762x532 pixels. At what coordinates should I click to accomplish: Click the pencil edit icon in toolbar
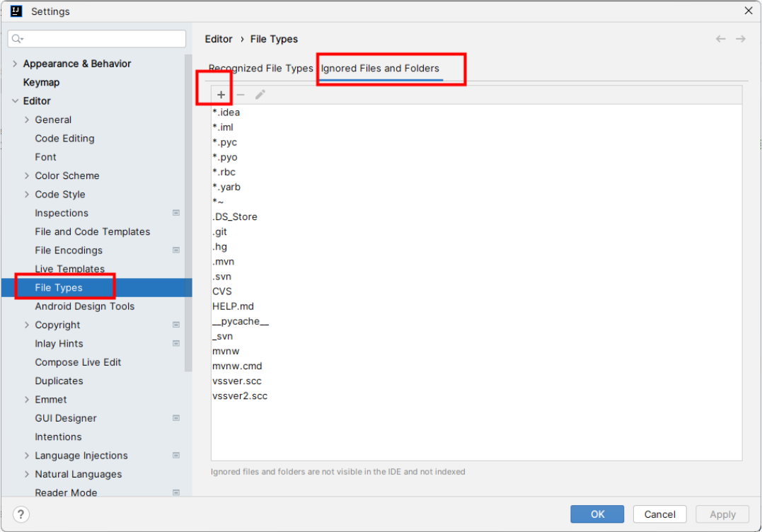click(x=260, y=95)
